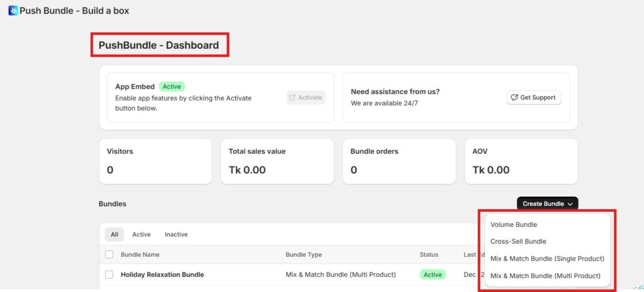Switch to the All bundles tab

tap(114, 235)
